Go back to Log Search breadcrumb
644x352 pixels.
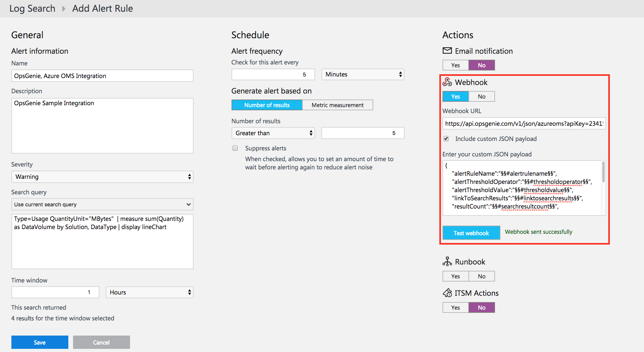click(x=32, y=9)
